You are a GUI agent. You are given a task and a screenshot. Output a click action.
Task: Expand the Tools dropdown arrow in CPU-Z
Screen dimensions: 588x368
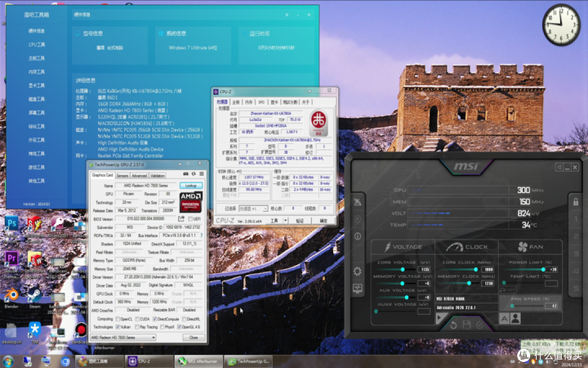[285, 221]
